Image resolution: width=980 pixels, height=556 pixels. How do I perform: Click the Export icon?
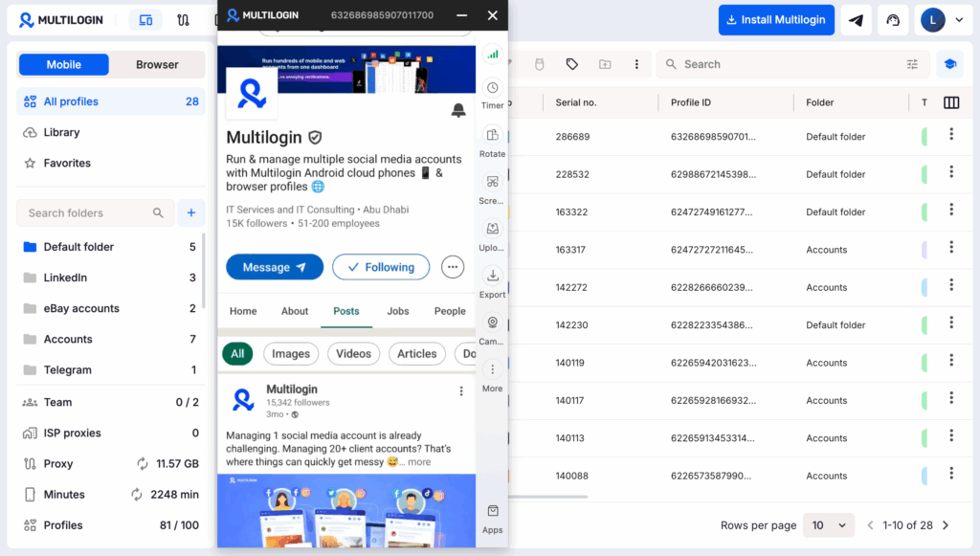[493, 276]
